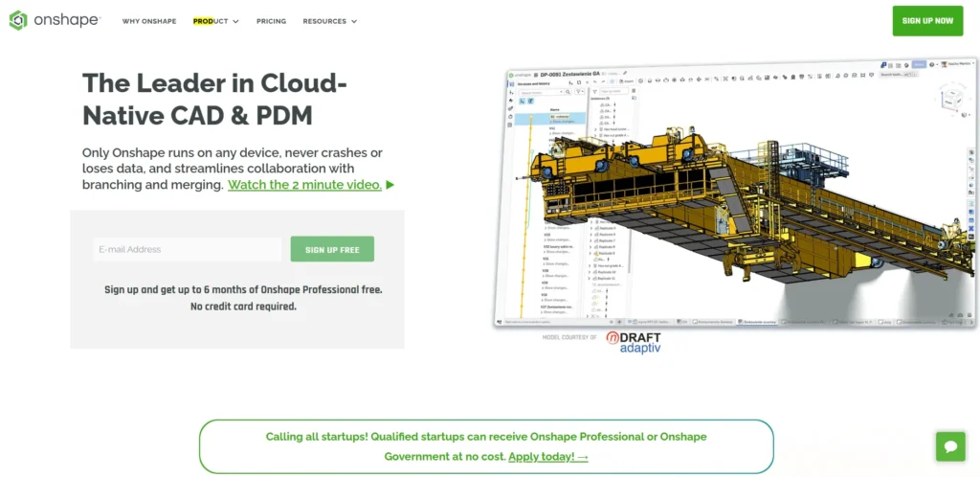
Task: Click the 'MODEL COURTESY OF' caption
Action: [569, 337]
